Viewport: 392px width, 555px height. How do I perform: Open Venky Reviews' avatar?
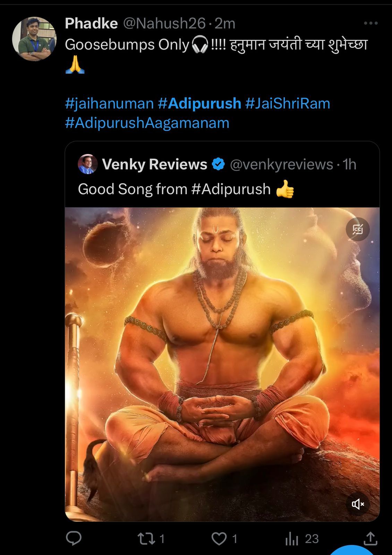pos(87,164)
